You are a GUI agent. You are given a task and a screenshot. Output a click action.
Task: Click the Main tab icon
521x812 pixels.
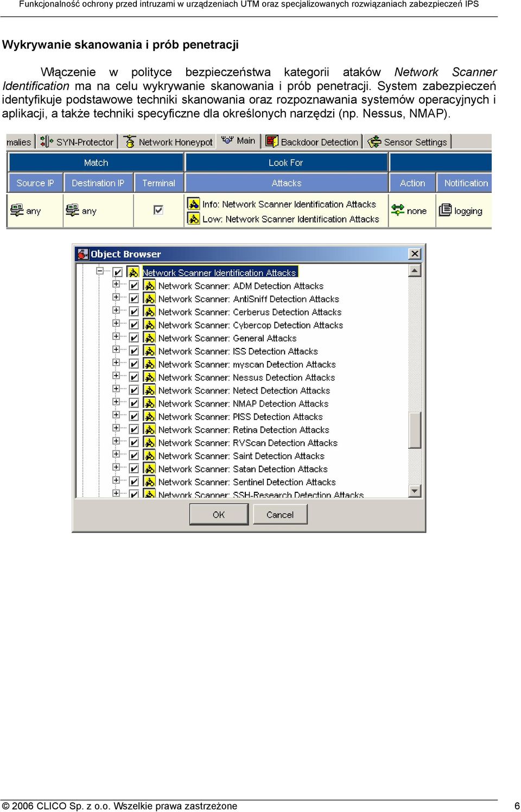[x=227, y=140]
